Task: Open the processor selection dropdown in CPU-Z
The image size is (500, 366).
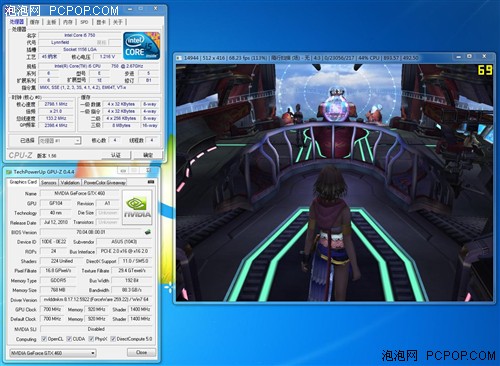Action: pyautogui.click(x=60, y=141)
